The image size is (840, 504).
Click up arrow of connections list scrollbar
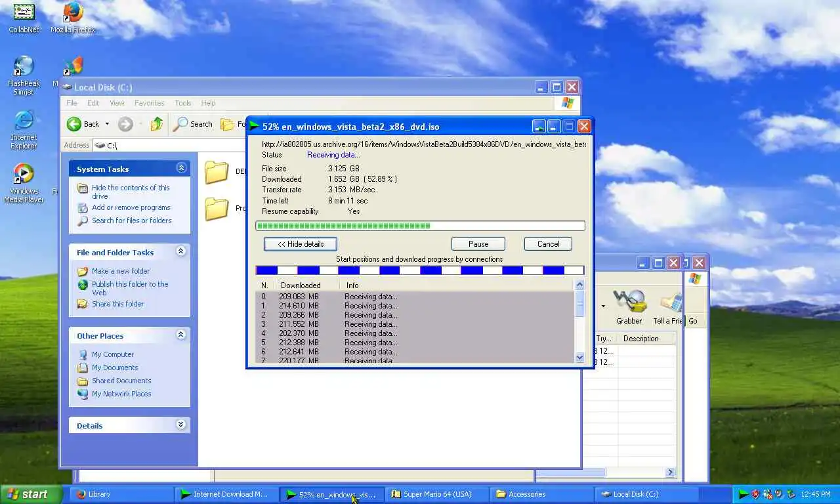579,285
